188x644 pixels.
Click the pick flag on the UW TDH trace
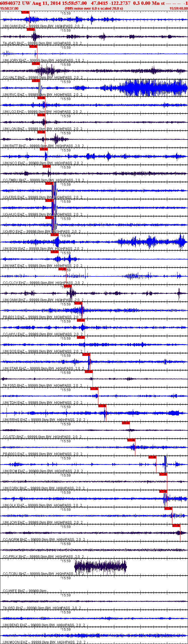pyautogui.click(x=94, y=389)
